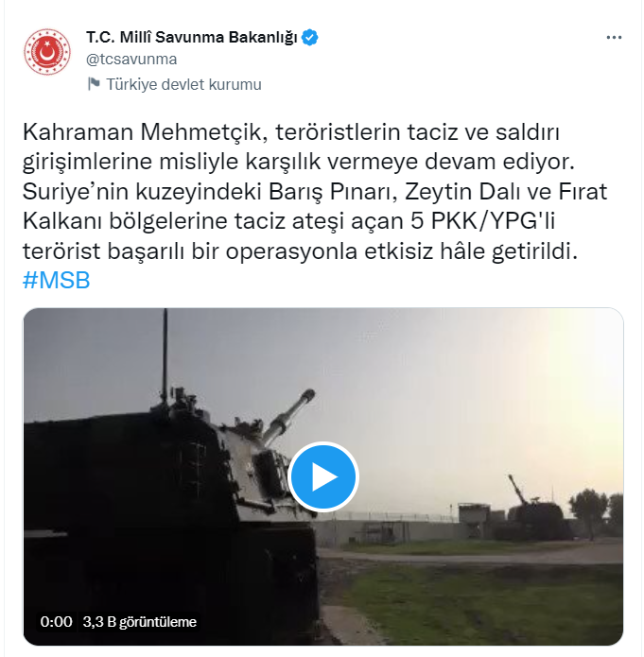Click the tweet's last line ending in getirildi
This screenshot has width=644, height=657.
click(300, 251)
